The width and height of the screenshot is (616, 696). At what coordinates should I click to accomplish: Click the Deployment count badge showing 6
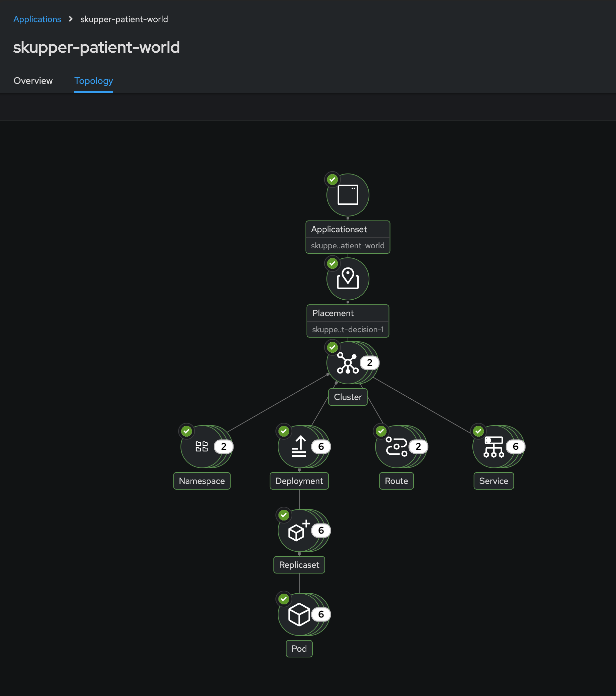coord(321,446)
